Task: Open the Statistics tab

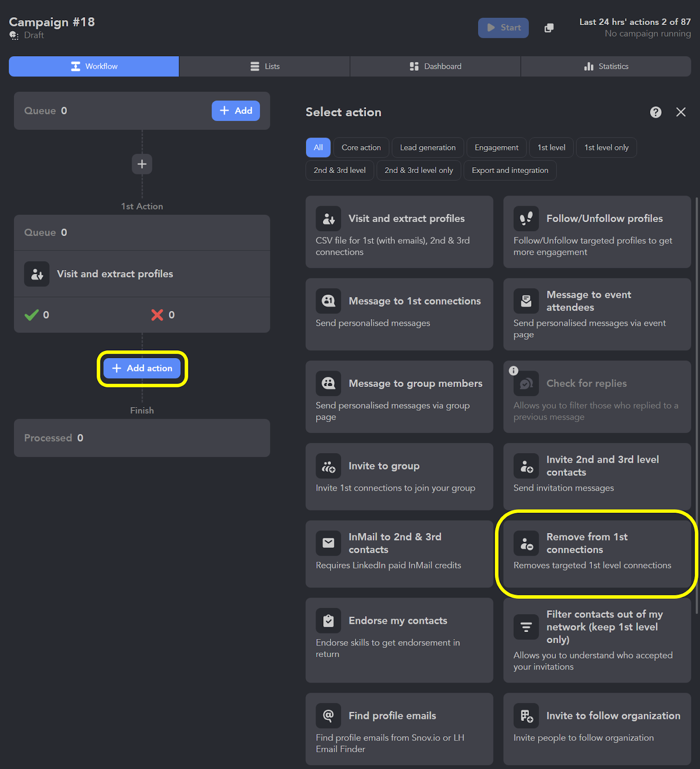Action: click(x=606, y=66)
